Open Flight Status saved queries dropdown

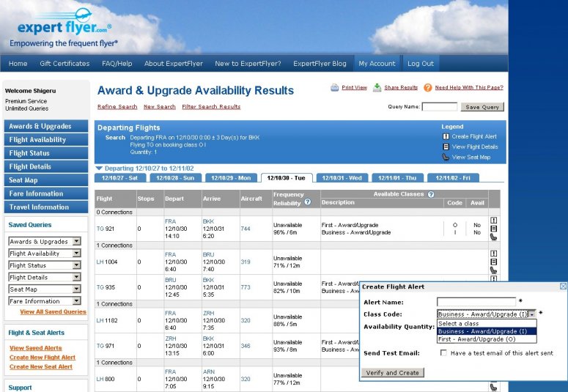(76, 265)
